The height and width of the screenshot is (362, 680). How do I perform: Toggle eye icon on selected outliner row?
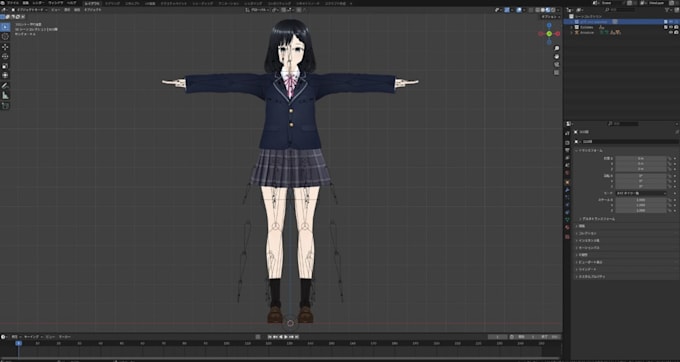(x=670, y=21)
